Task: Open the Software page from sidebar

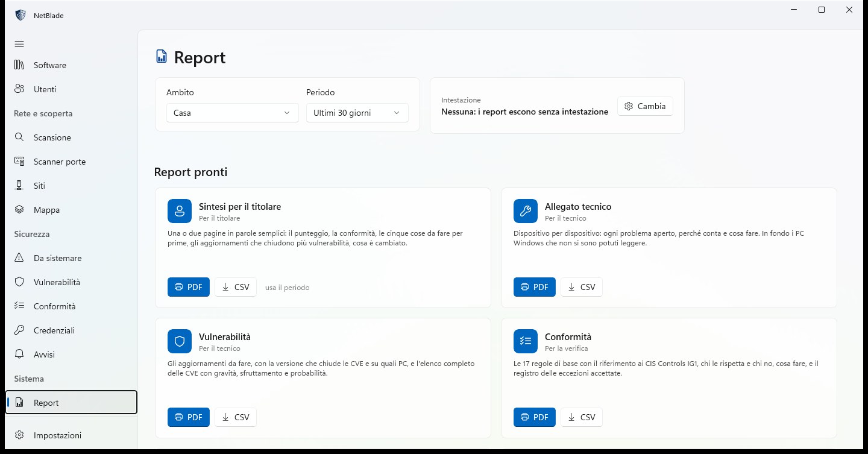Action: pos(71,65)
